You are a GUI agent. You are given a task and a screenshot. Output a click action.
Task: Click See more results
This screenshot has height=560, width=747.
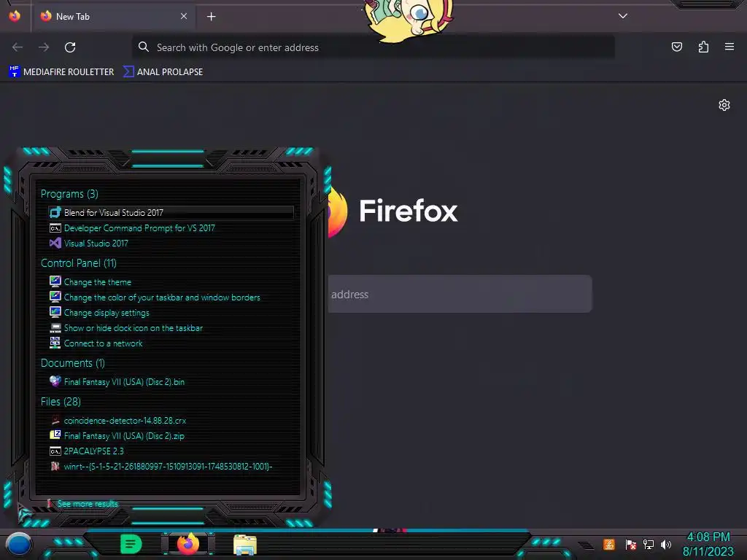coord(88,504)
